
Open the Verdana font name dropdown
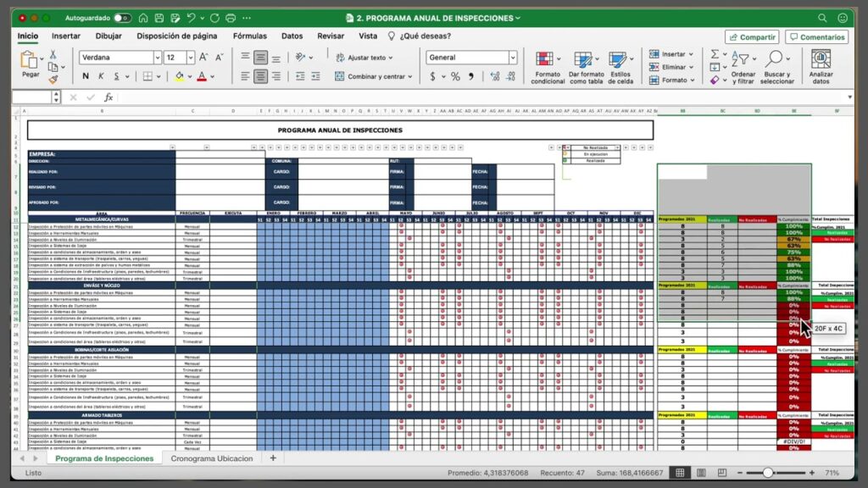click(158, 58)
